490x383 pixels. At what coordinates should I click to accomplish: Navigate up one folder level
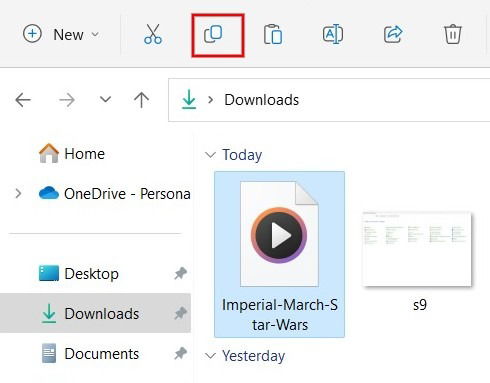pyautogui.click(x=141, y=100)
